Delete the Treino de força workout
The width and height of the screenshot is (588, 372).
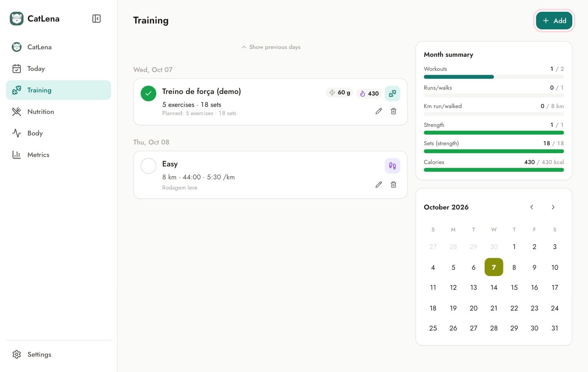[394, 111]
